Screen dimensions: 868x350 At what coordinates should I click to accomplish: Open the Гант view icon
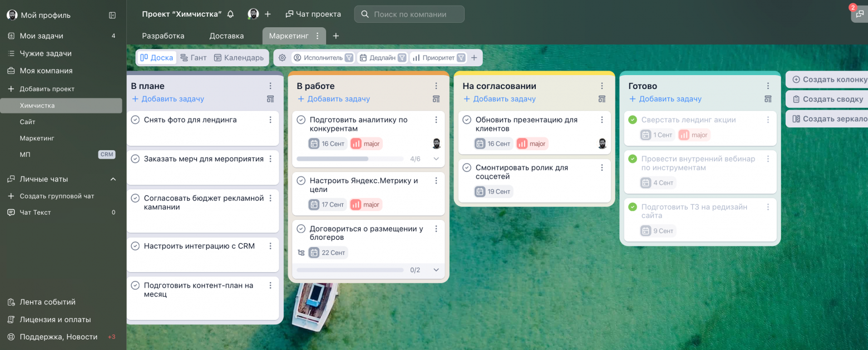194,57
